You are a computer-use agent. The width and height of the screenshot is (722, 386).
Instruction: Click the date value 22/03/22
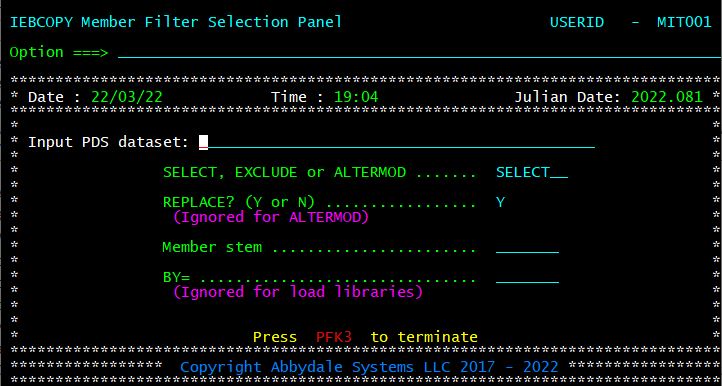pos(127,97)
